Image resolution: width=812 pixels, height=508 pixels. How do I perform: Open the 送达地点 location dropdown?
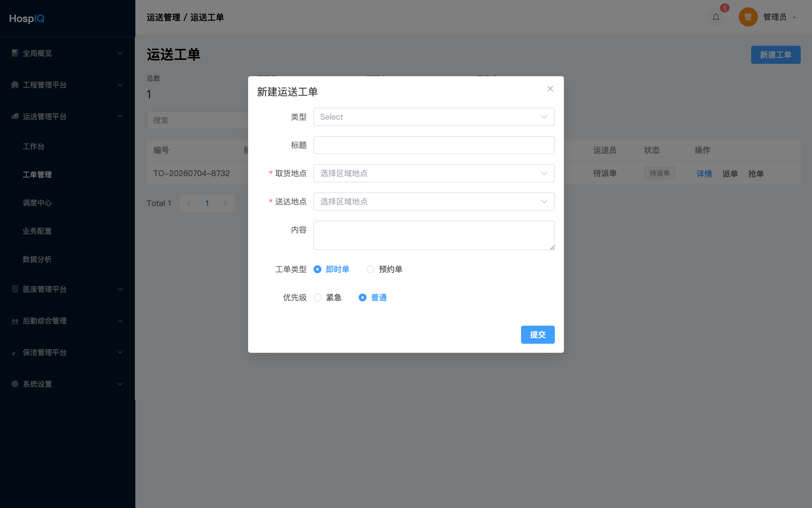(434, 202)
